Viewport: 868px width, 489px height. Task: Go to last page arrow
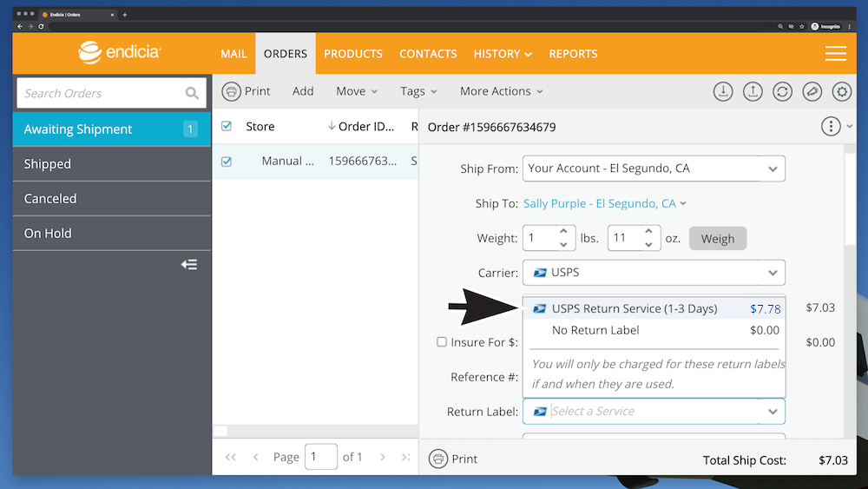(405, 457)
